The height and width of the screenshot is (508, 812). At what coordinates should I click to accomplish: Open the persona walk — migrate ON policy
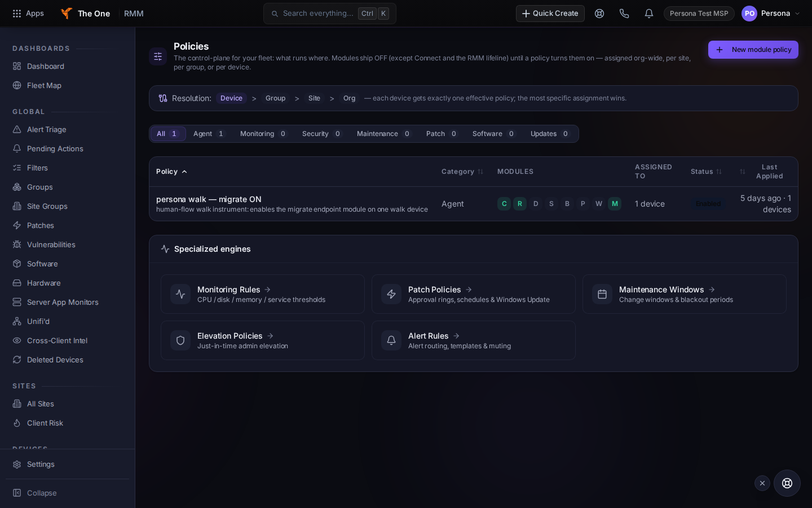point(209,199)
